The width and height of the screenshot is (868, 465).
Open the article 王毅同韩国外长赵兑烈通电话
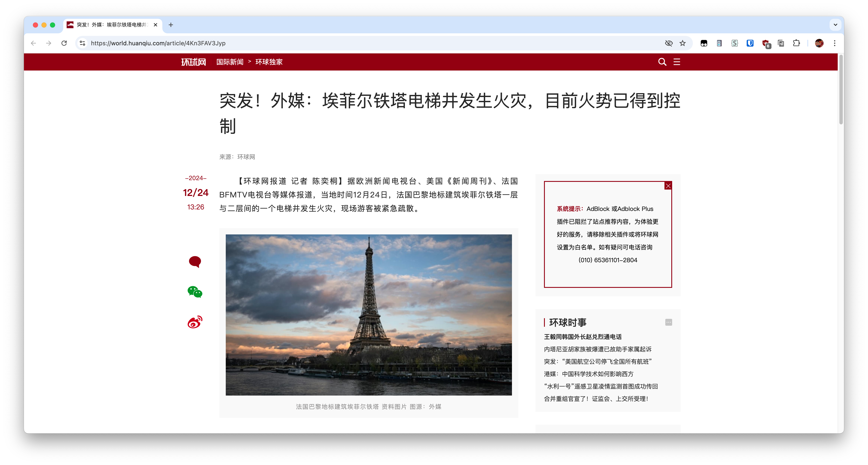point(583,337)
